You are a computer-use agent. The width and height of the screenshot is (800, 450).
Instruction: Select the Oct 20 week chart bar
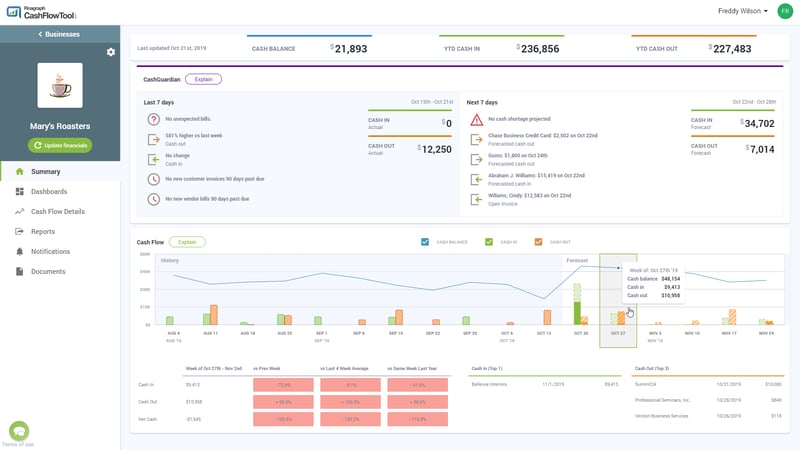(581, 304)
